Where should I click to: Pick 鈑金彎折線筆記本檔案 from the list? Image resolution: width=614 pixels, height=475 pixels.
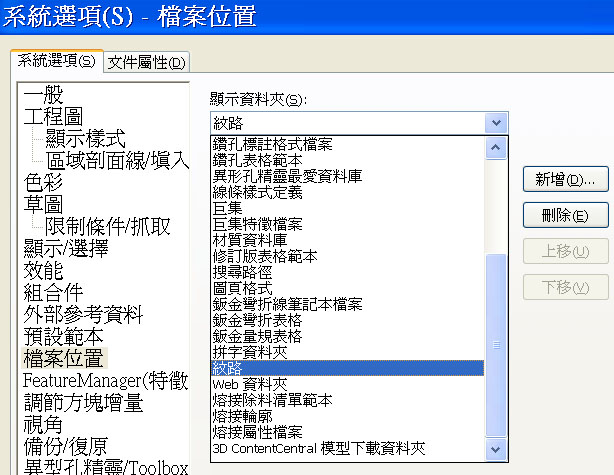[x=347, y=304]
